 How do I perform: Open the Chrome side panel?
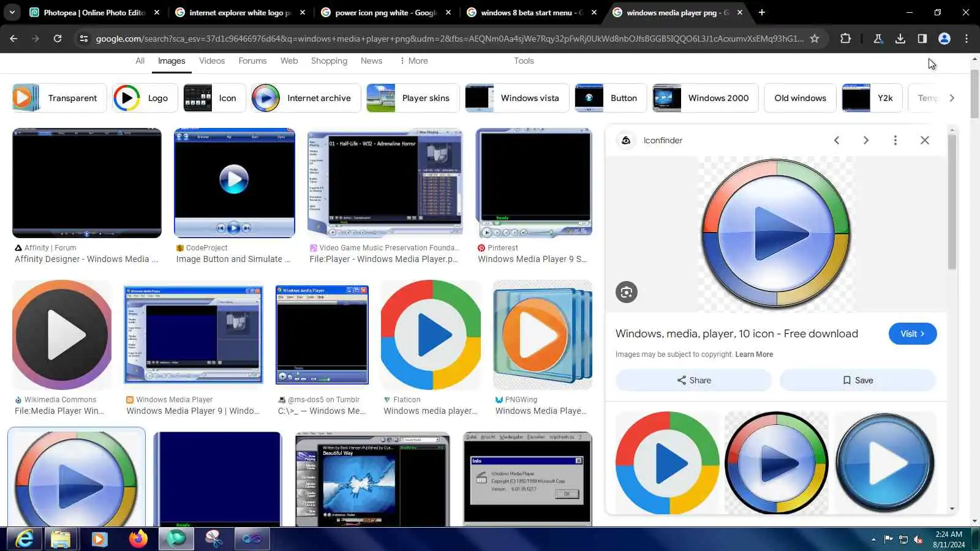point(922,39)
